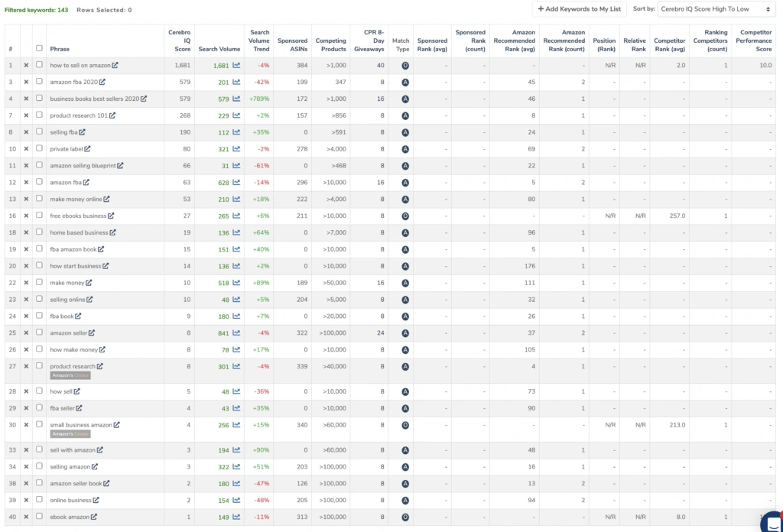Sort by Phrase column header

pyautogui.click(x=60, y=49)
